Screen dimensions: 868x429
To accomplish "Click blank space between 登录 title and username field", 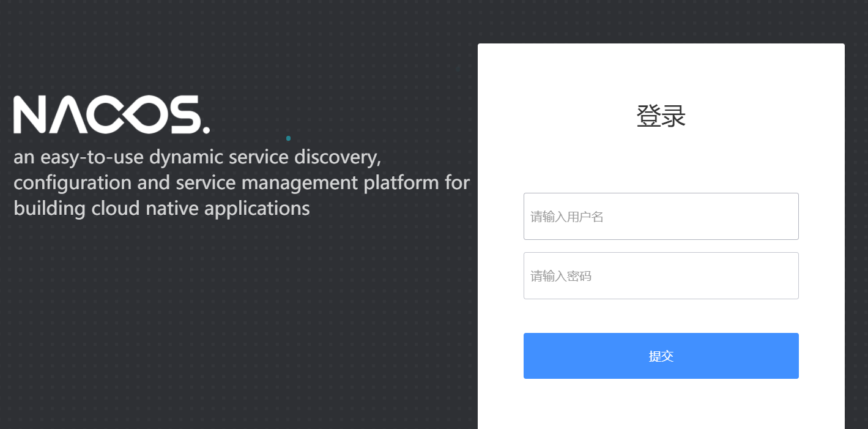I will coord(661,162).
